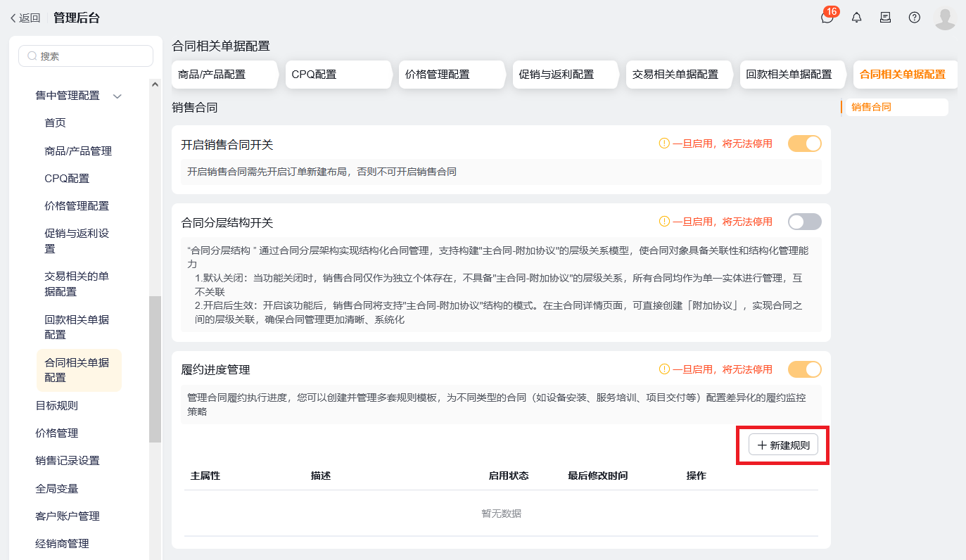Click the warning icon beside 履约进度管理

[x=663, y=369]
